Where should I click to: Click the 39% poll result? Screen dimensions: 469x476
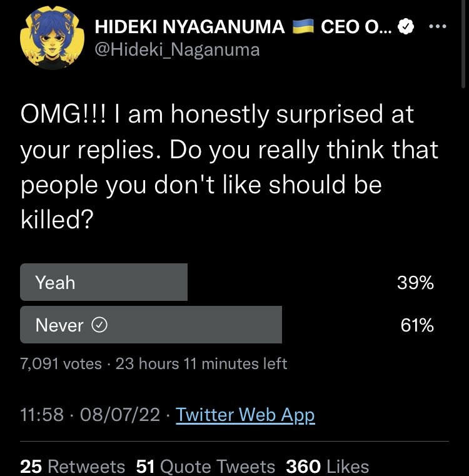pos(415,283)
